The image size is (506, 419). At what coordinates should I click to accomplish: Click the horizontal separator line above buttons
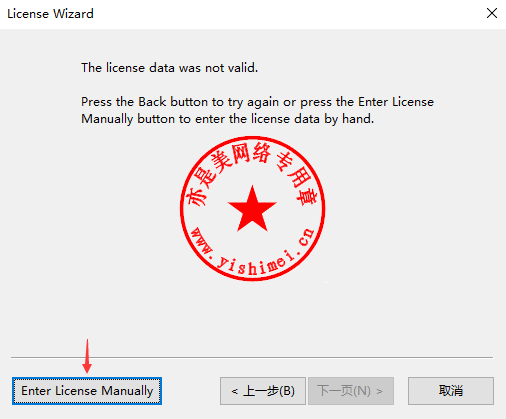coord(252,357)
